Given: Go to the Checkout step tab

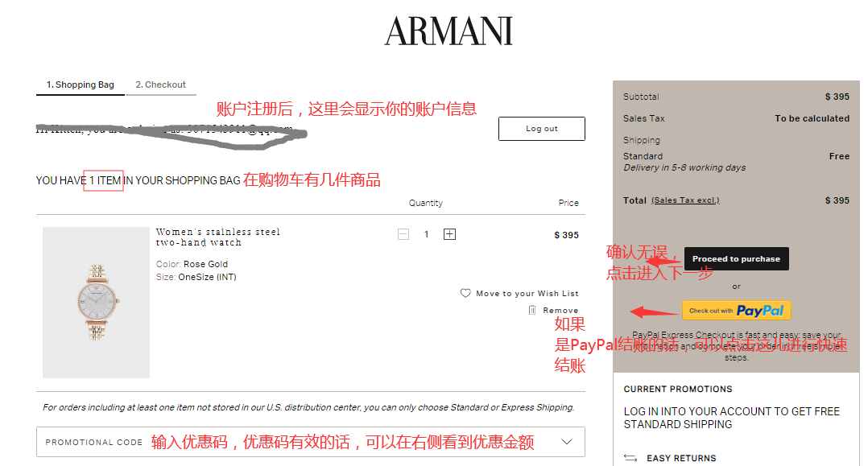Looking at the screenshot, I should [160, 85].
